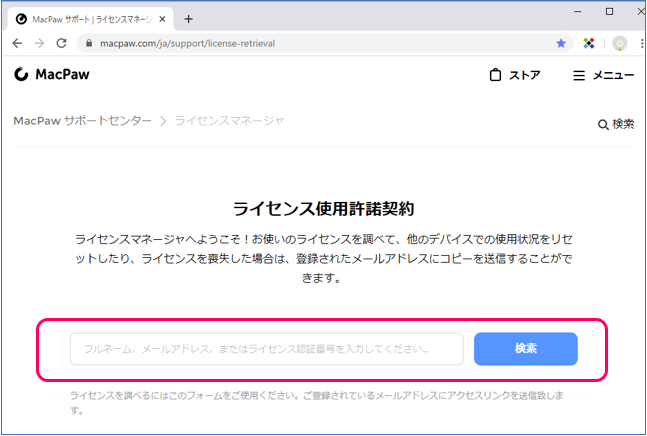Toggle the bookmark star icon
Viewport: 647px width, 436px height.
561,43
